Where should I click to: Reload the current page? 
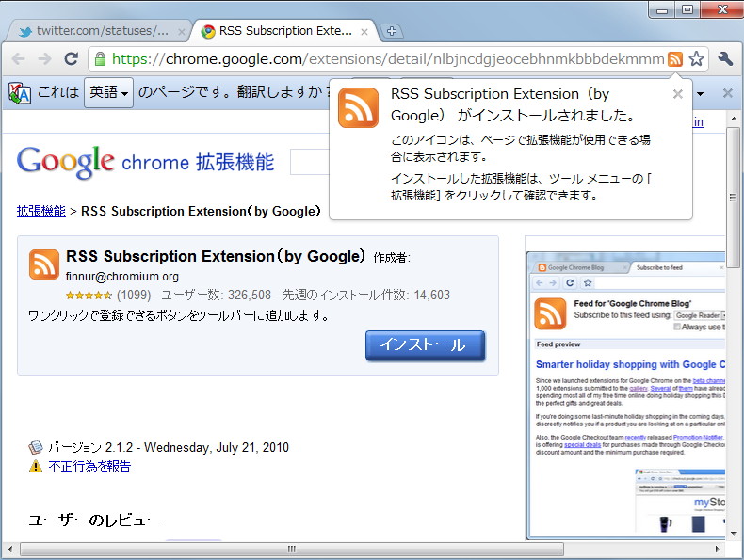72,58
